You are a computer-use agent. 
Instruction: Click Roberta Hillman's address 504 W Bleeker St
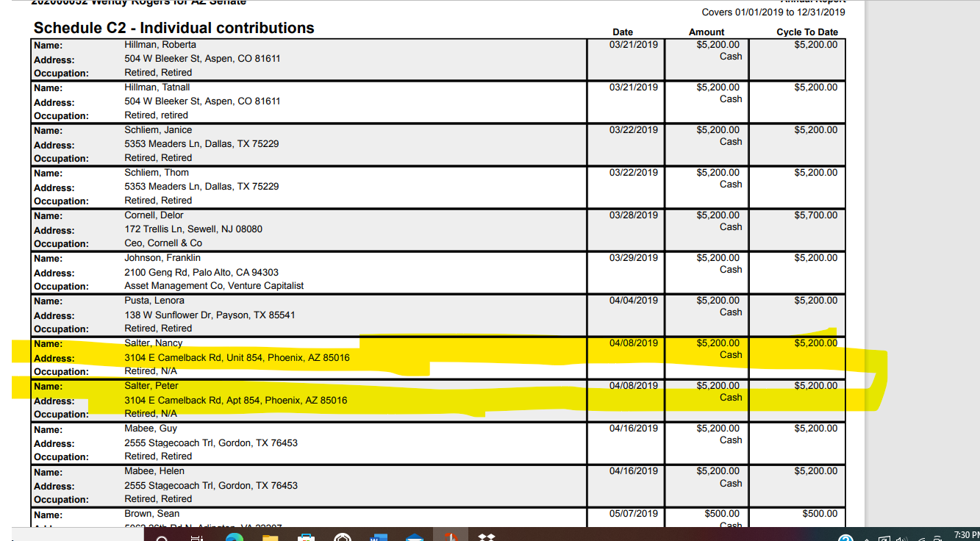click(x=202, y=58)
